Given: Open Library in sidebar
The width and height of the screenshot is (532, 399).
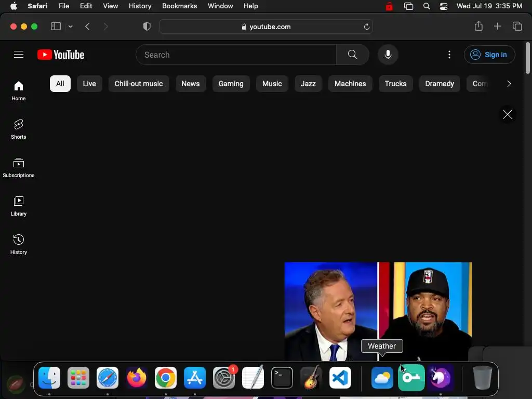Looking at the screenshot, I should click(x=19, y=206).
